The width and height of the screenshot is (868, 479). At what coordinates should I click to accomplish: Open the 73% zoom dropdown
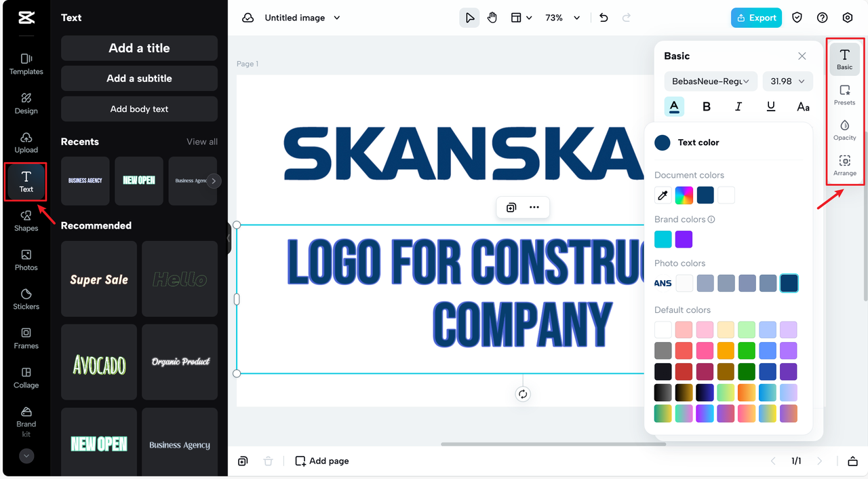coord(563,18)
